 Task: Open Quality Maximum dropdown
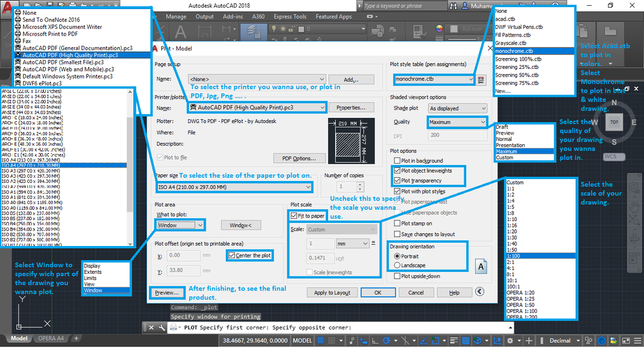[x=458, y=122]
